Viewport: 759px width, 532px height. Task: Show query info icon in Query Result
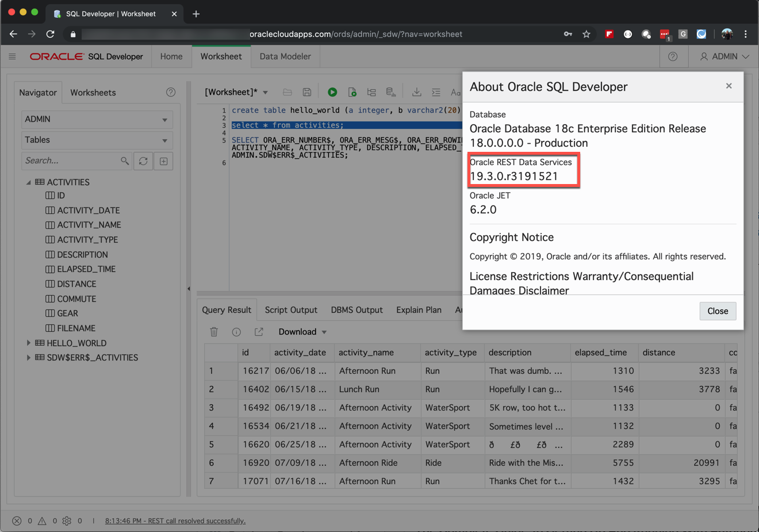tap(236, 332)
